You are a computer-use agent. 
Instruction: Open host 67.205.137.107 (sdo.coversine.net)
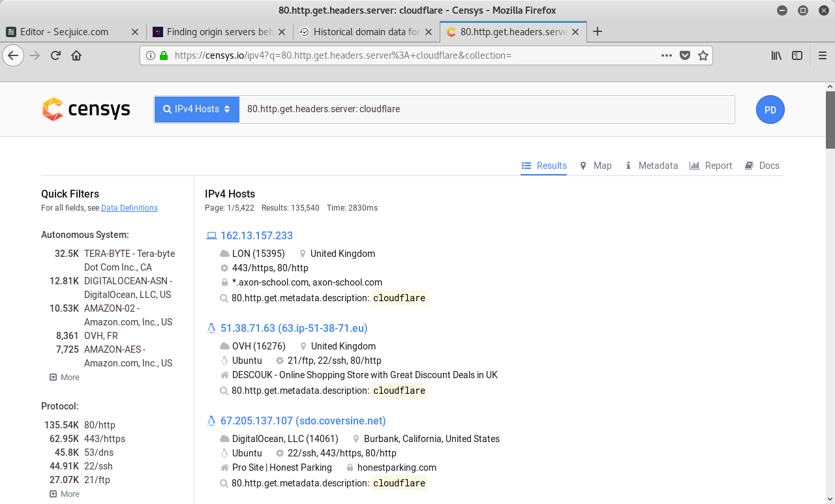click(303, 421)
